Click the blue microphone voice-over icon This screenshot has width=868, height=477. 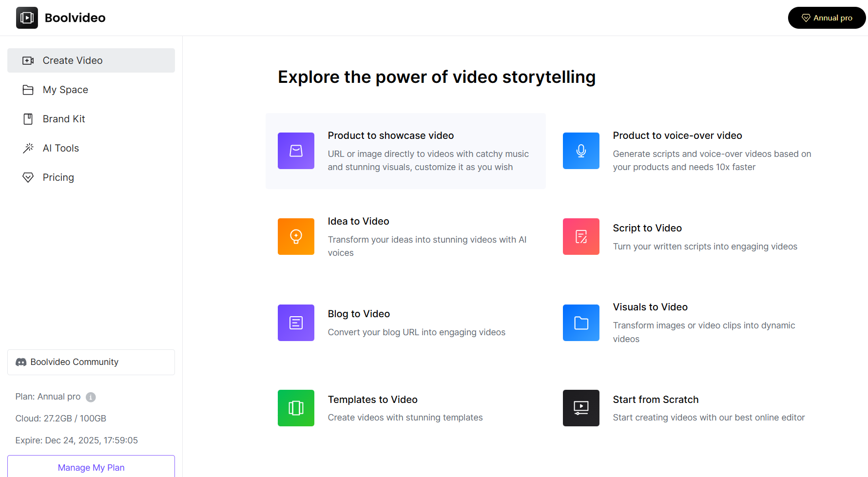coord(581,151)
